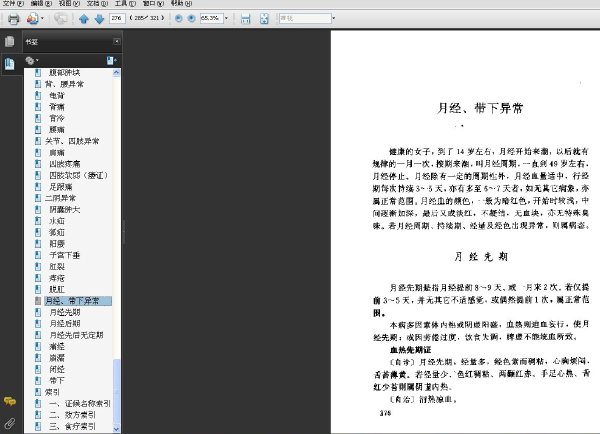Select bookmark 带下
Image resolution: width=600 pixels, height=434 pixels.
[57, 380]
